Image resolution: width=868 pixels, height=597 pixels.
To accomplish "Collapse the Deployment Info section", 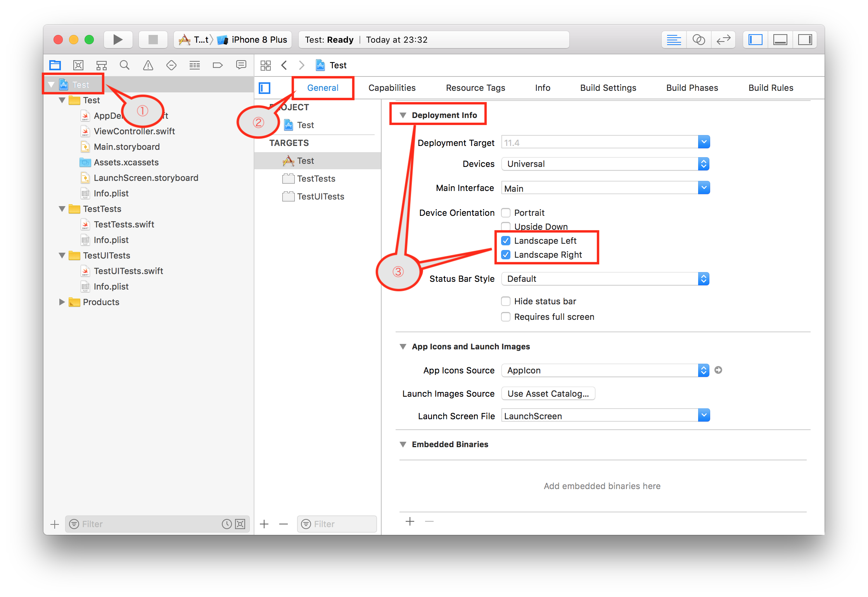I will [x=403, y=115].
